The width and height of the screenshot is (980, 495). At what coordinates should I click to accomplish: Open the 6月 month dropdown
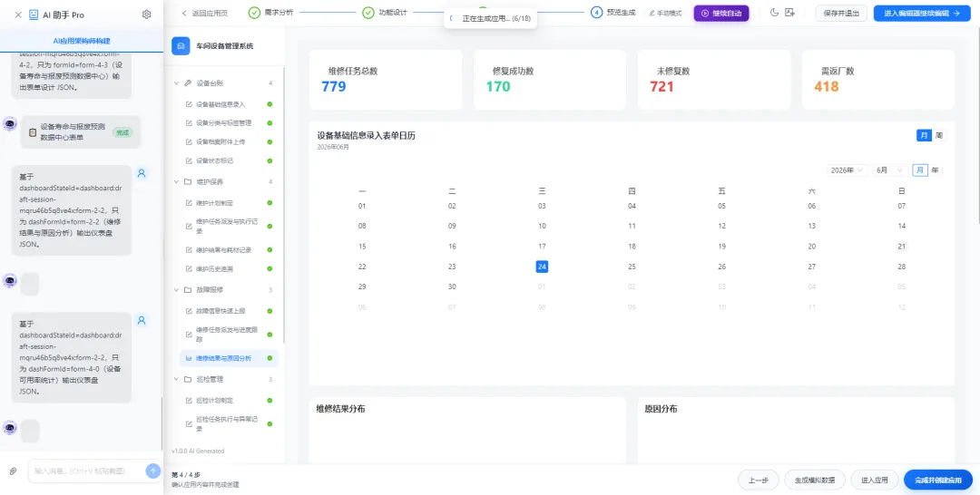click(891, 170)
